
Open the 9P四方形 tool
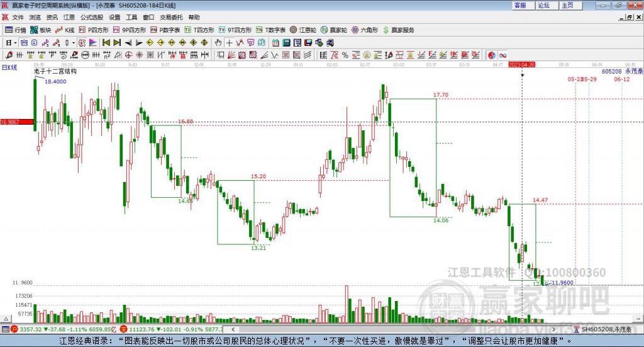pyautogui.click(x=130, y=30)
